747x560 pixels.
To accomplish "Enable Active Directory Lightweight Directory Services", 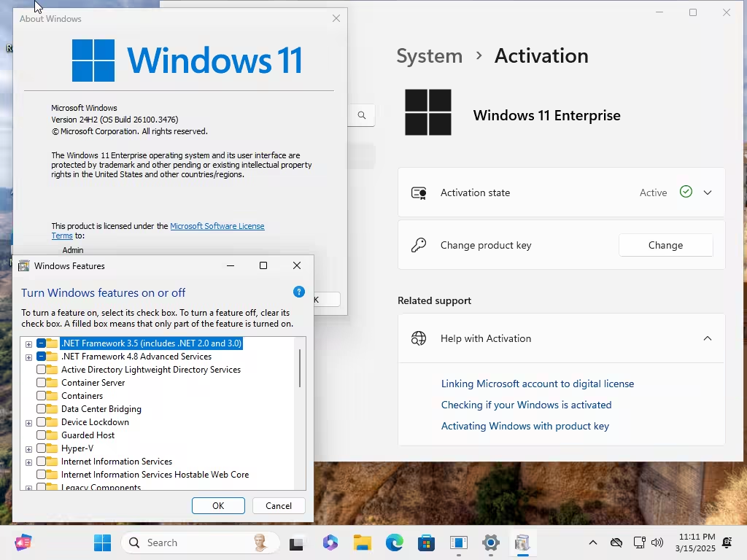I will tap(41, 370).
